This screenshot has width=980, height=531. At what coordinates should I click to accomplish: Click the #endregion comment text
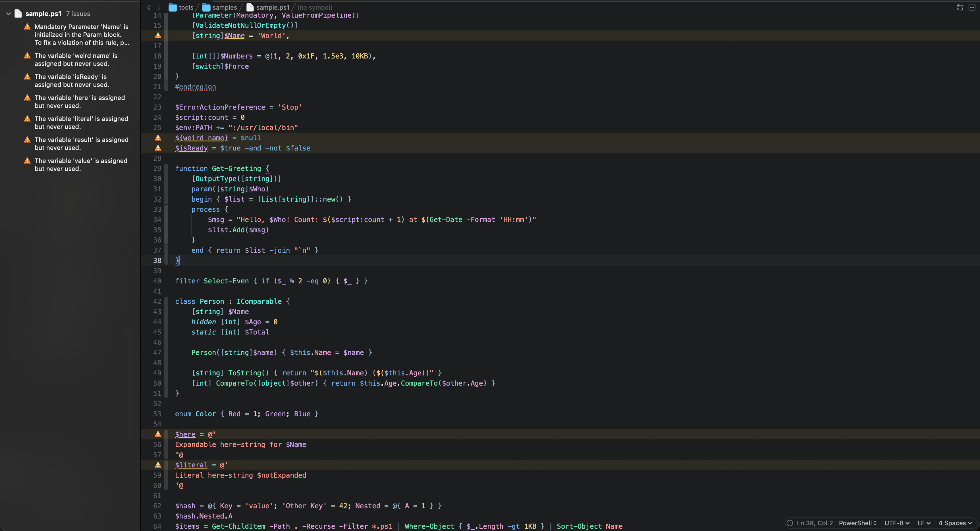(196, 87)
